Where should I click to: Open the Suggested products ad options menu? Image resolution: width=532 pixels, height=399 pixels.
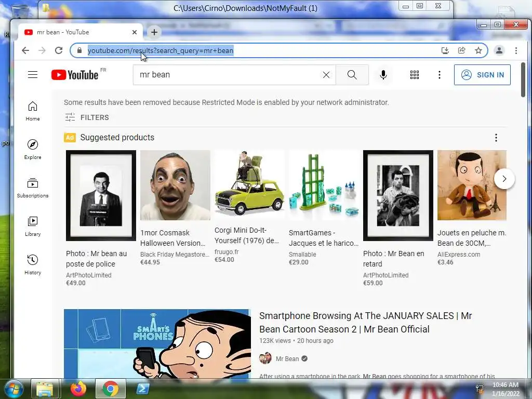coord(496,137)
